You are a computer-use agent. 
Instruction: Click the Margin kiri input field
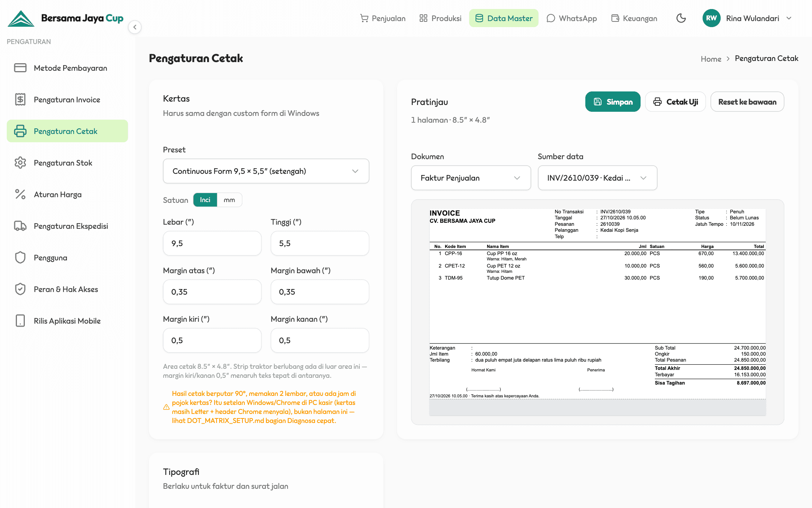point(212,341)
